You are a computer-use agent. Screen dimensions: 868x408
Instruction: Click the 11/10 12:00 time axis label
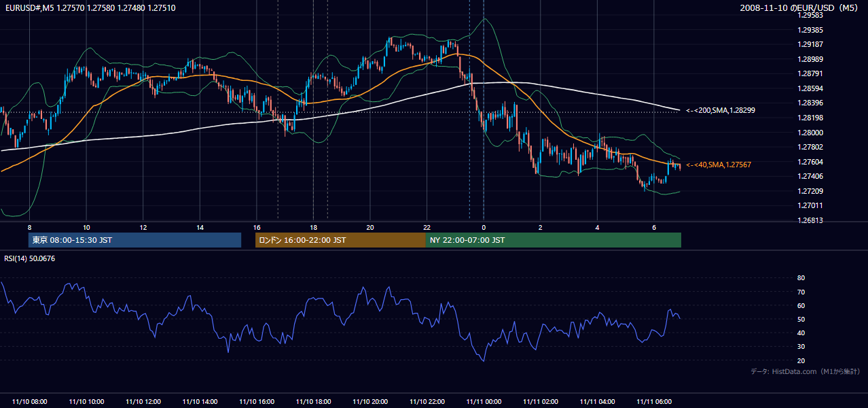(x=143, y=402)
